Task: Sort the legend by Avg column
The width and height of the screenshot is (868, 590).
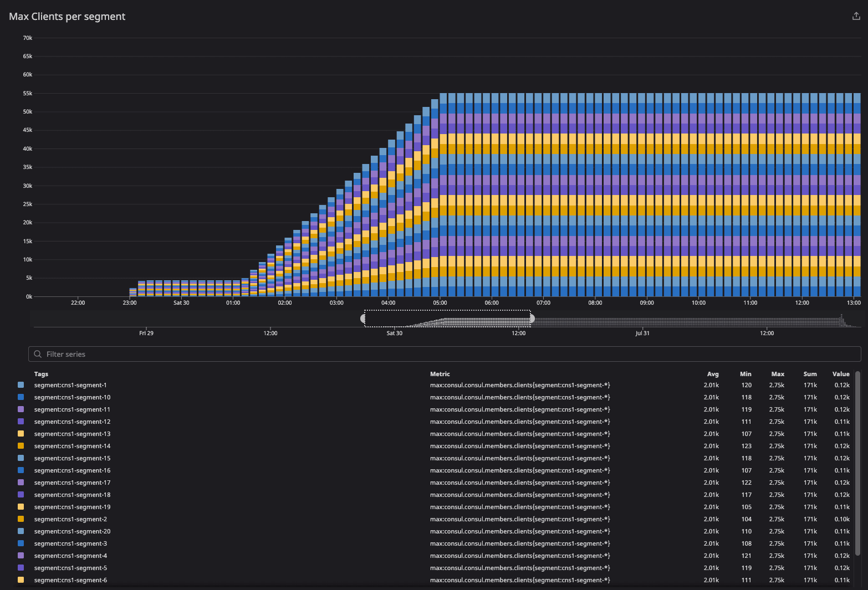Action: point(713,374)
